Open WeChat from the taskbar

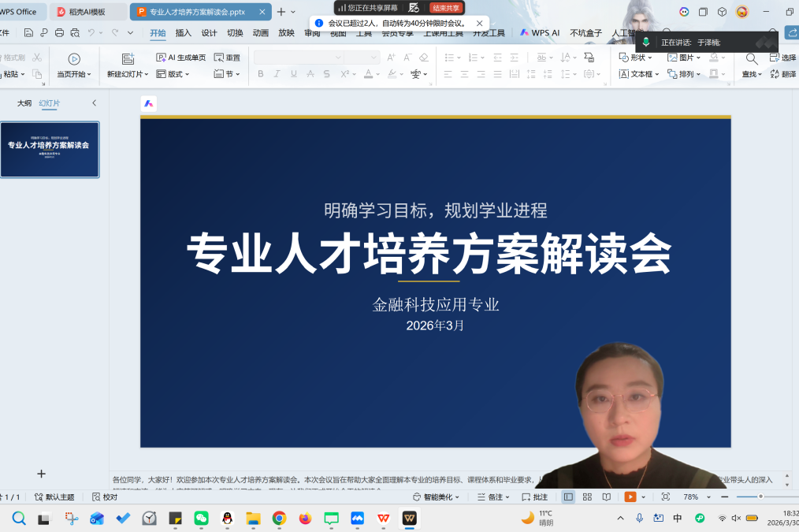201,518
